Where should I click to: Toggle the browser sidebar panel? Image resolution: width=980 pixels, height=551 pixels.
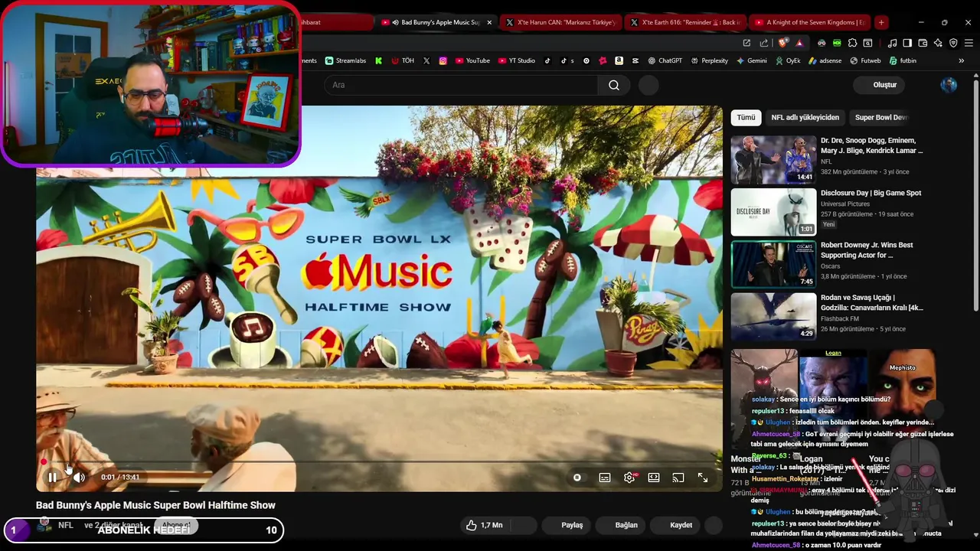point(907,44)
